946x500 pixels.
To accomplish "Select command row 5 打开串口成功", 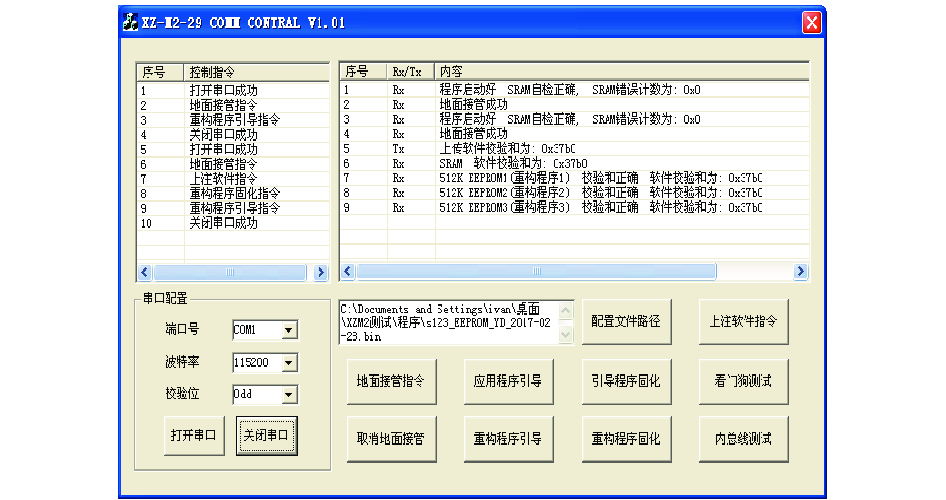I will click(x=233, y=150).
